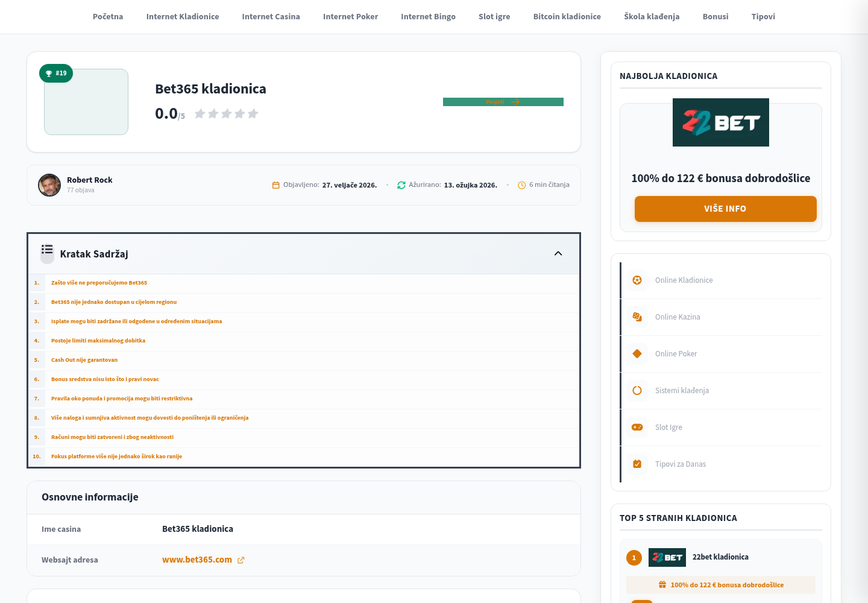Image resolution: width=868 pixels, height=603 pixels.
Task: Click the arrow icon on the green Posjeti button
Action: pyautogui.click(x=515, y=102)
